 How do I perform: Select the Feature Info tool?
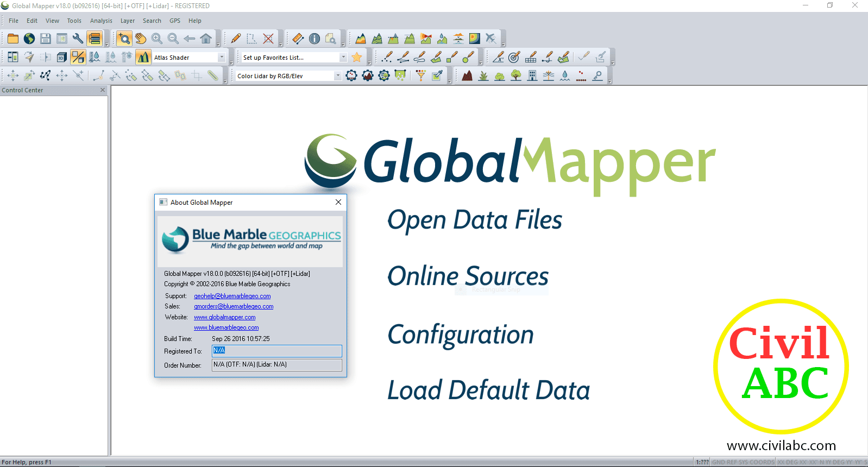(x=315, y=39)
